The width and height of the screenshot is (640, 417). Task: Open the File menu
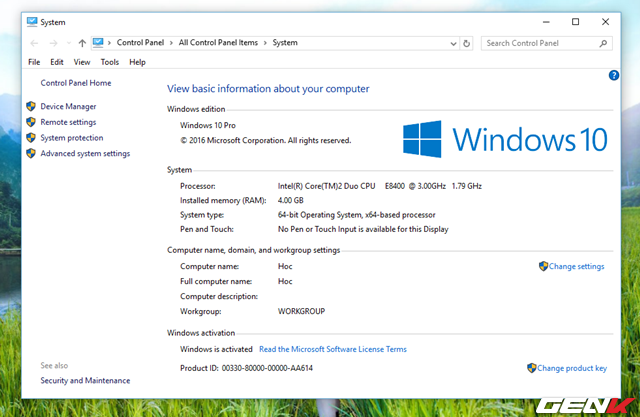point(34,62)
